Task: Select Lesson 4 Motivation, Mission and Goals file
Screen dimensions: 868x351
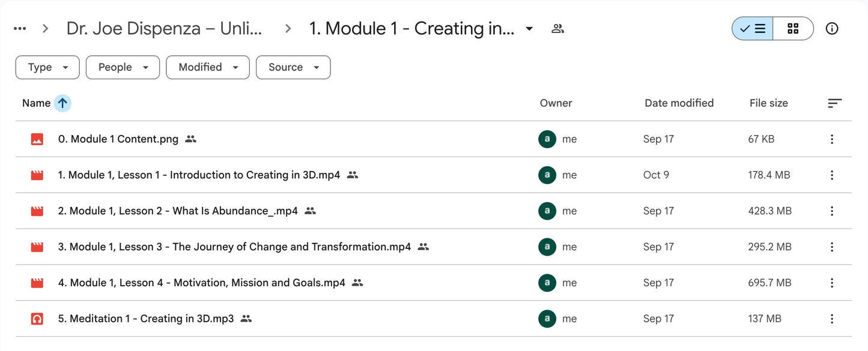Action: (x=201, y=283)
